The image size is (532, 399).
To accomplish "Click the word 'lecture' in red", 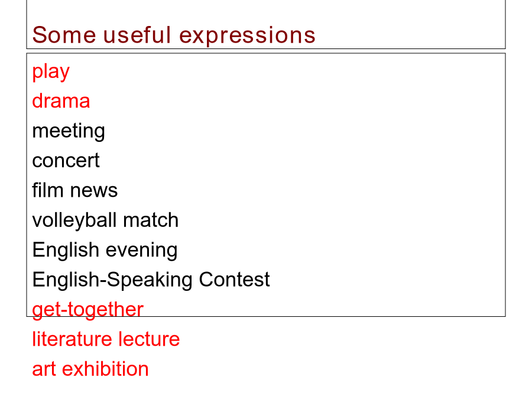I will tap(150, 339).
